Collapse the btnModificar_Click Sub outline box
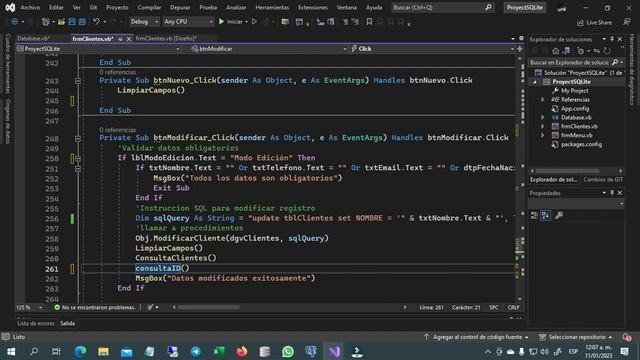This screenshot has width=640, height=360. click(78, 138)
